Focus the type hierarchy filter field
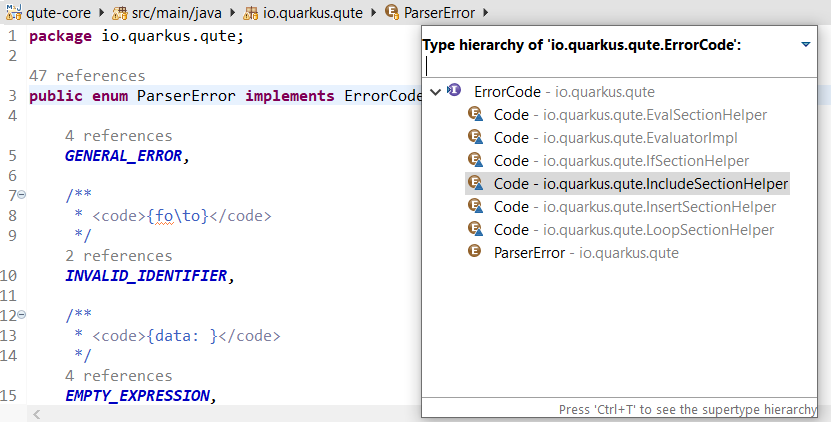The height and width of the screenshot is (422, 831). [x=619, y=66]
